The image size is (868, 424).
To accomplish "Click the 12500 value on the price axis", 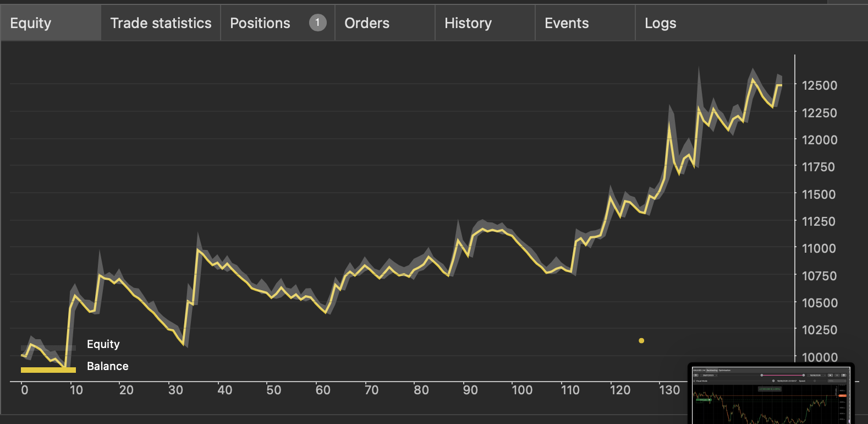I will pos(820,85).
